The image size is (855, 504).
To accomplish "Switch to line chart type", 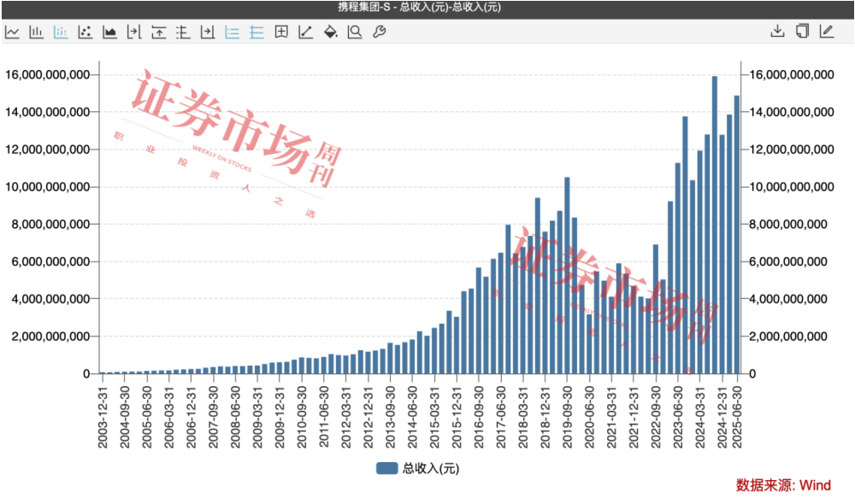I will [x=12, y=32].
